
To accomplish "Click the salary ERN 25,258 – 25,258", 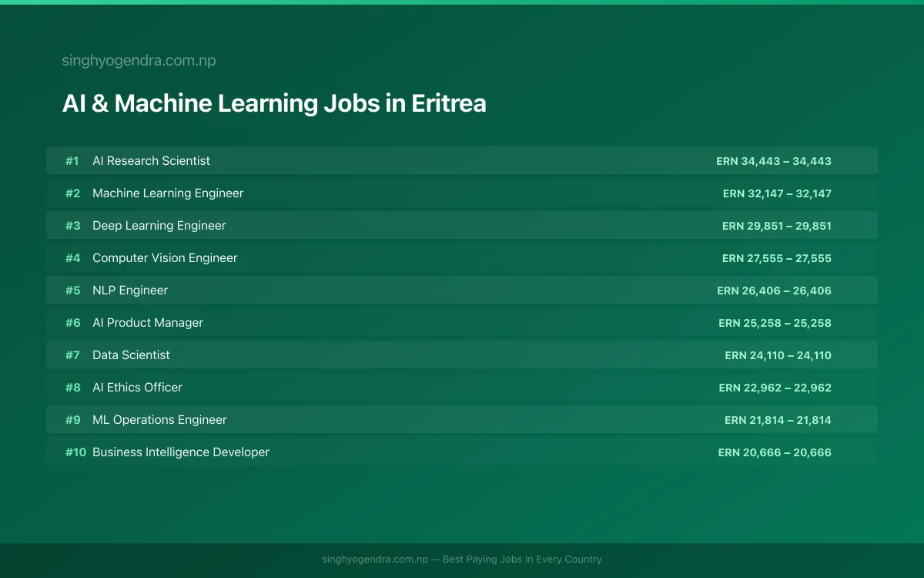I will click(775, 323).
